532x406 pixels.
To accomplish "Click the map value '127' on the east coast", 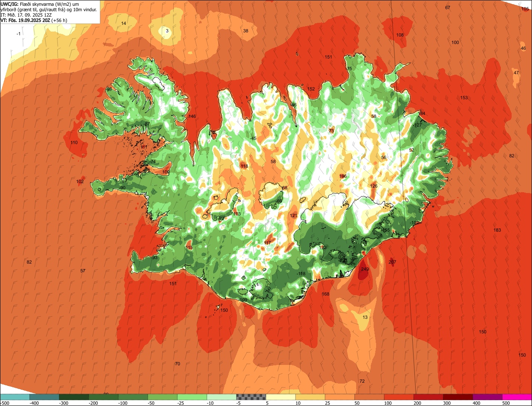I will [x=418, y=125].
